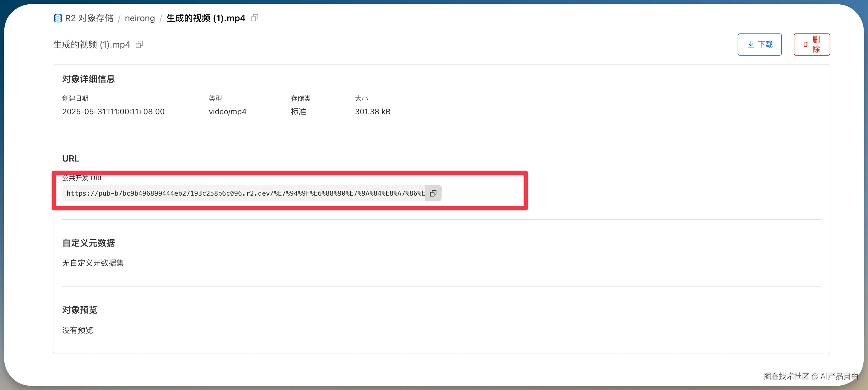Viewport: 868px width, 390px height.
Task: Click the 没有预览 preview placeholder text
Action: (x=77, y=330)
